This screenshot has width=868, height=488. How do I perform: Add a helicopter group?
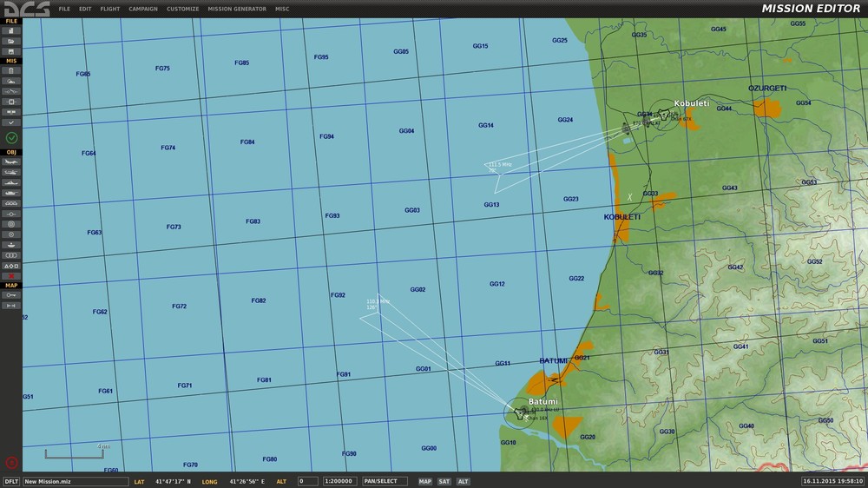[x=11, y=172]
